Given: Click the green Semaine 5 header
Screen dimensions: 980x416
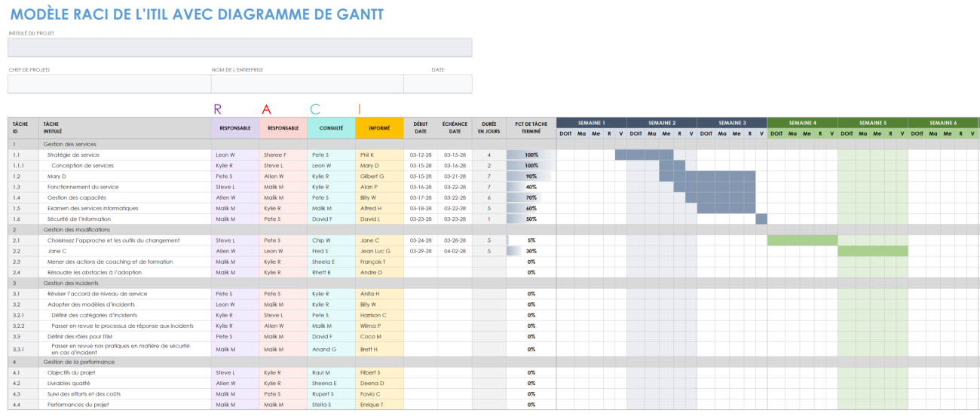Looking at the screenshot, I should tap(872, 123).
